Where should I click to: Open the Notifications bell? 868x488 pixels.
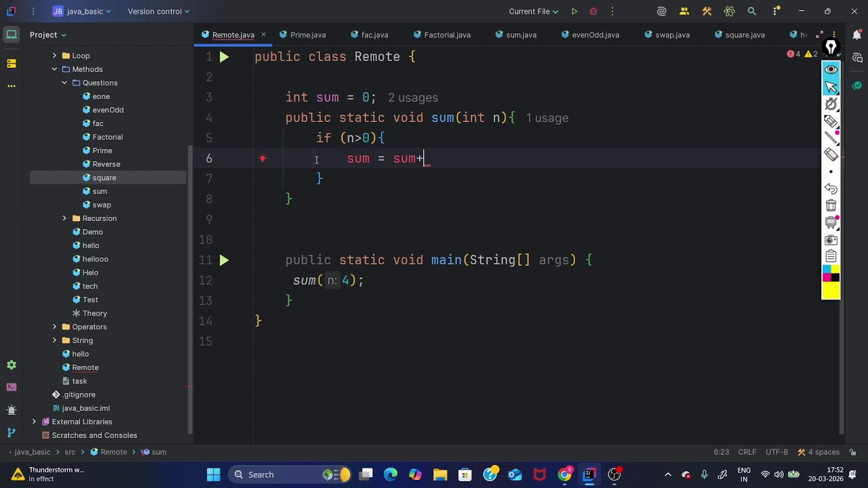857,35
